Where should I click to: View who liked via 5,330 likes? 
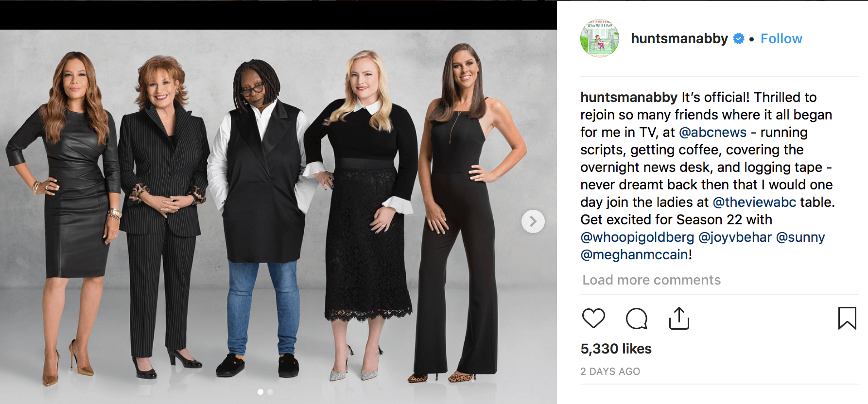616,349
